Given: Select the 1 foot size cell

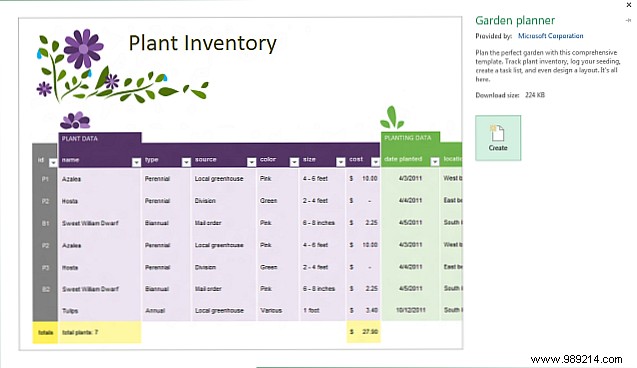Looking at the screenshot, I should point(322,311).
